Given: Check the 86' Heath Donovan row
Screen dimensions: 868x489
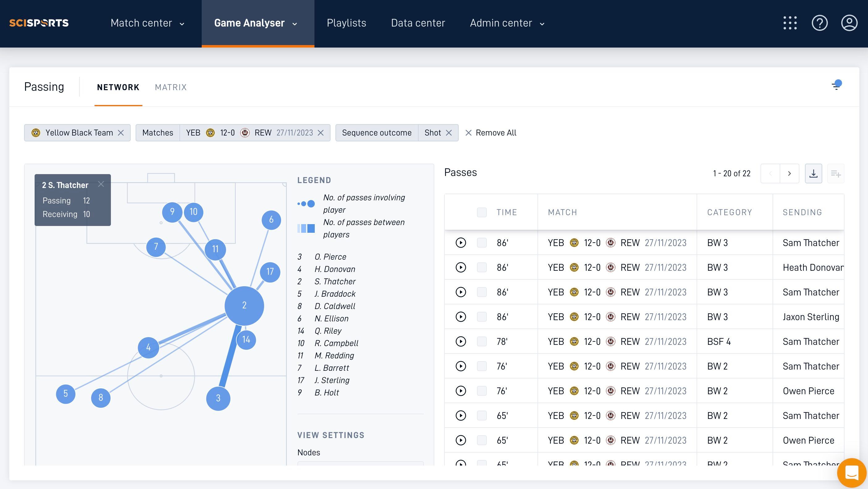Looking at the screenshot, I should click(x=482, y=267).
